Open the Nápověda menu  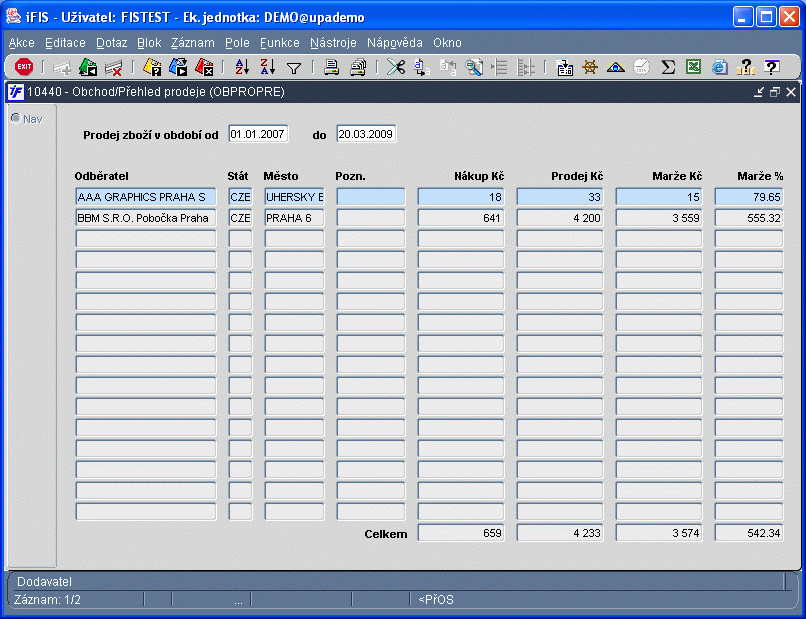(395, 43)
